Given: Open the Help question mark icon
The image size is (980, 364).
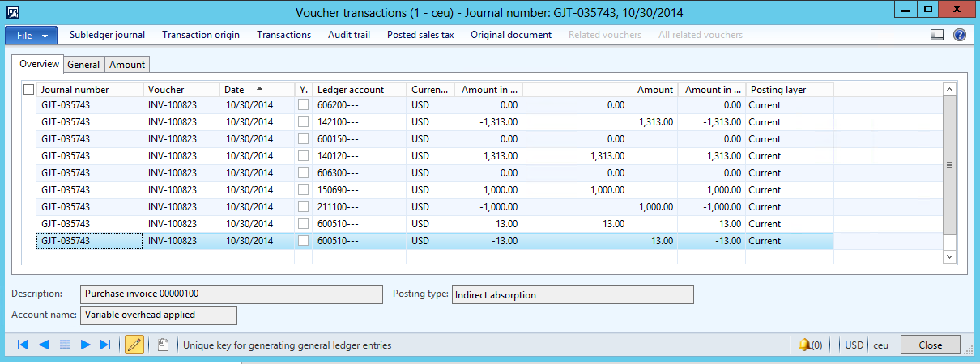Looking at the screenshot, I should 960,35.
